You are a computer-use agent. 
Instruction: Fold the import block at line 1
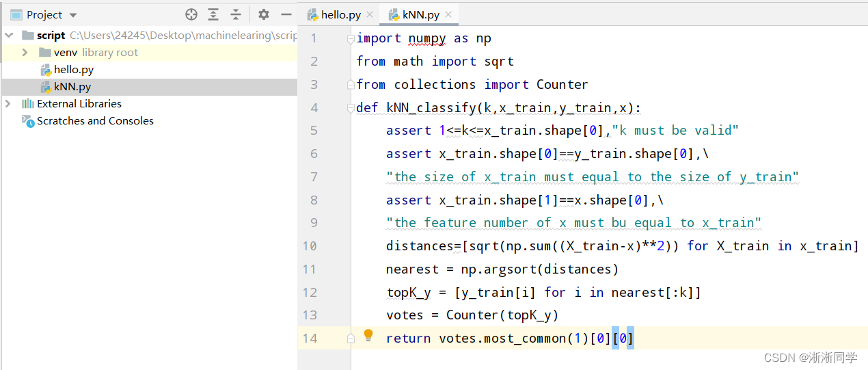click(351, 39)
